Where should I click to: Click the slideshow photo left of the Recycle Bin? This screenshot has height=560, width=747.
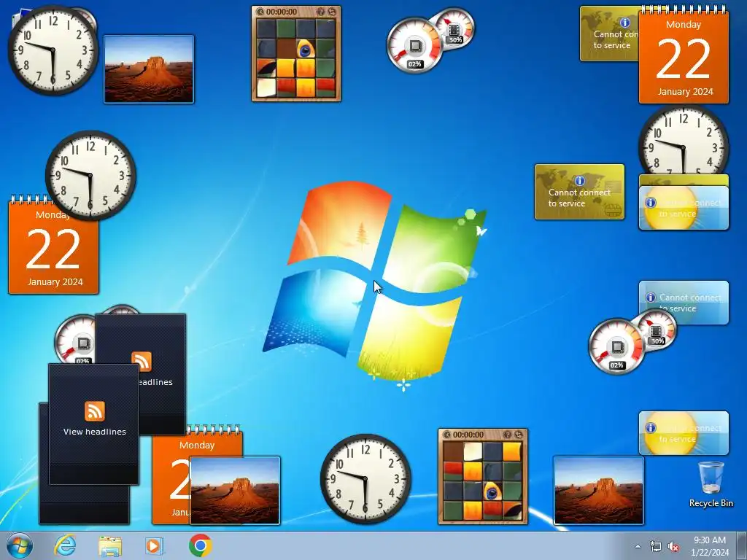598,491
